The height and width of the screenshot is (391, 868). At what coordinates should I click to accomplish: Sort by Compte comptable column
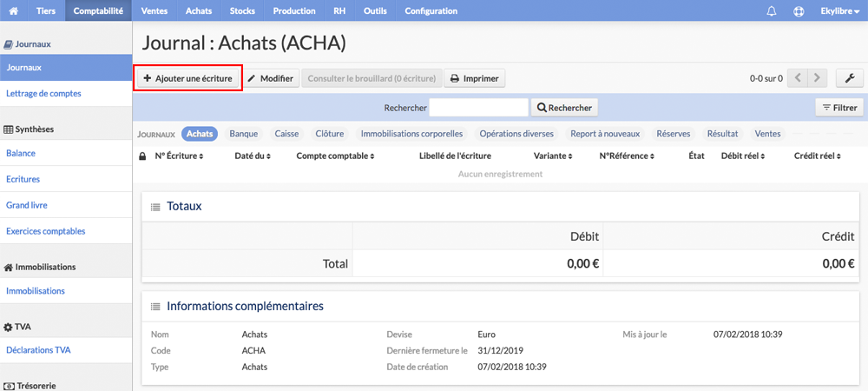(x=335, y=156)
